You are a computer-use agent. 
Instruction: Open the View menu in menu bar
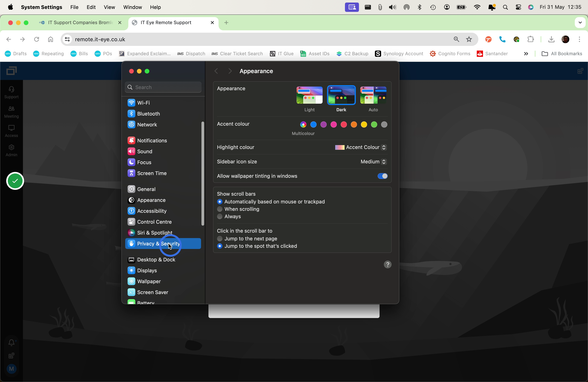coord(109,7)
